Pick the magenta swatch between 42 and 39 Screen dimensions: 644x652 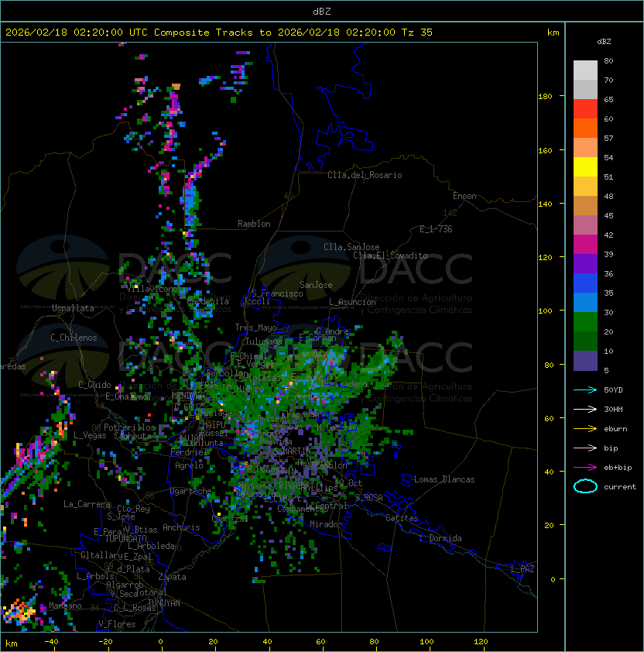tap(585, 245)
